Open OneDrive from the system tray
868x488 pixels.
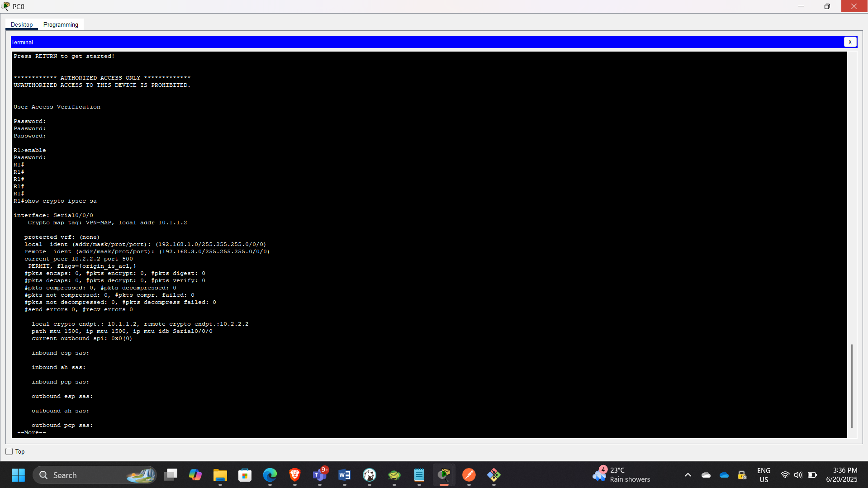point(724,475)
